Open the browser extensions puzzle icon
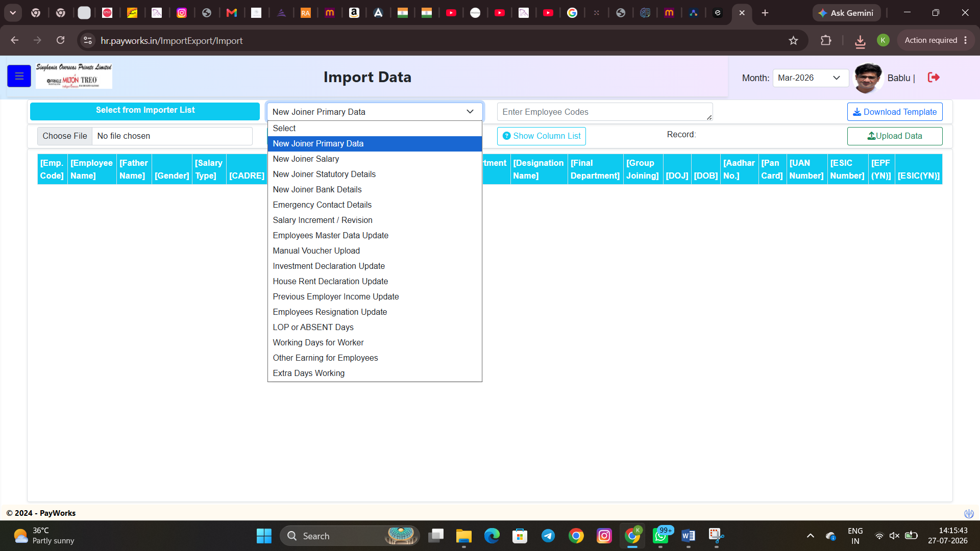 [826, 40]
